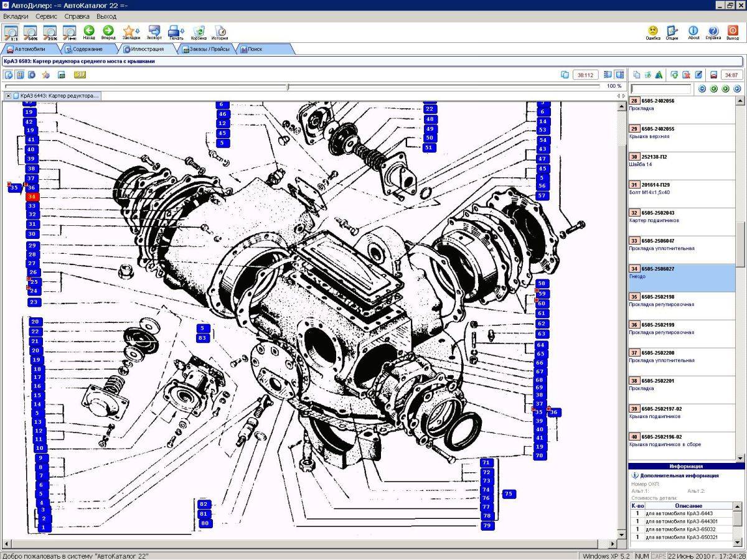Go back with the Назад button
747x560 pixels.
coord(89,32)
